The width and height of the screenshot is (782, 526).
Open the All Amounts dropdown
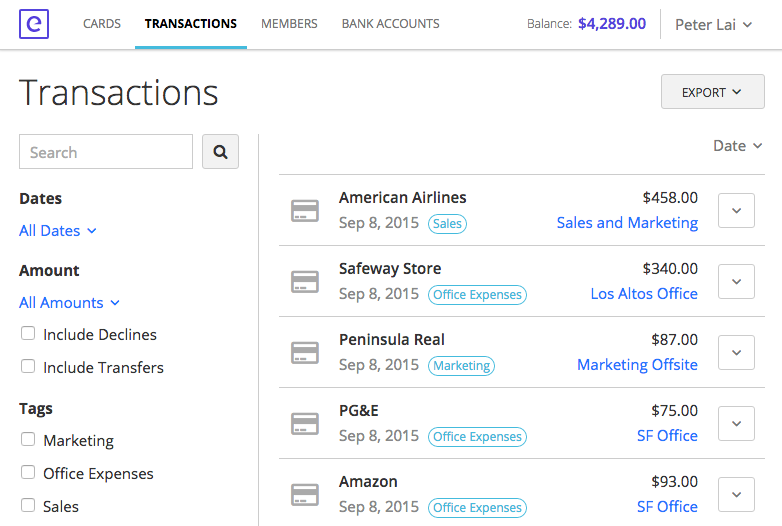tap(69, 303)
